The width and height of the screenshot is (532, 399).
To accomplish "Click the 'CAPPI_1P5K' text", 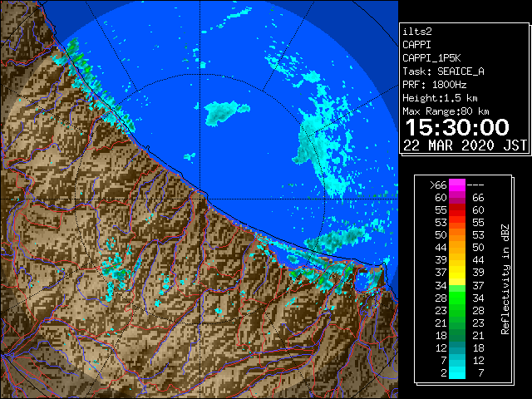I will [x=431, y=58].
